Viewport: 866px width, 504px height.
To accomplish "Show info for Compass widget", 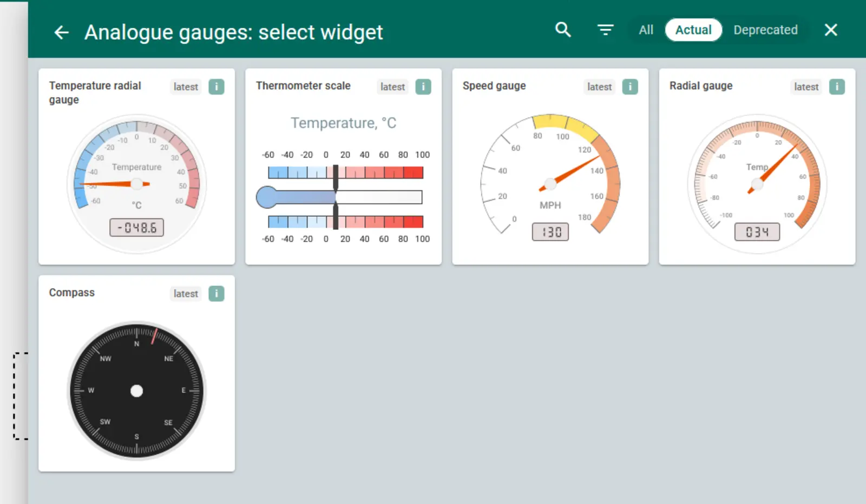I will [216, 294].
